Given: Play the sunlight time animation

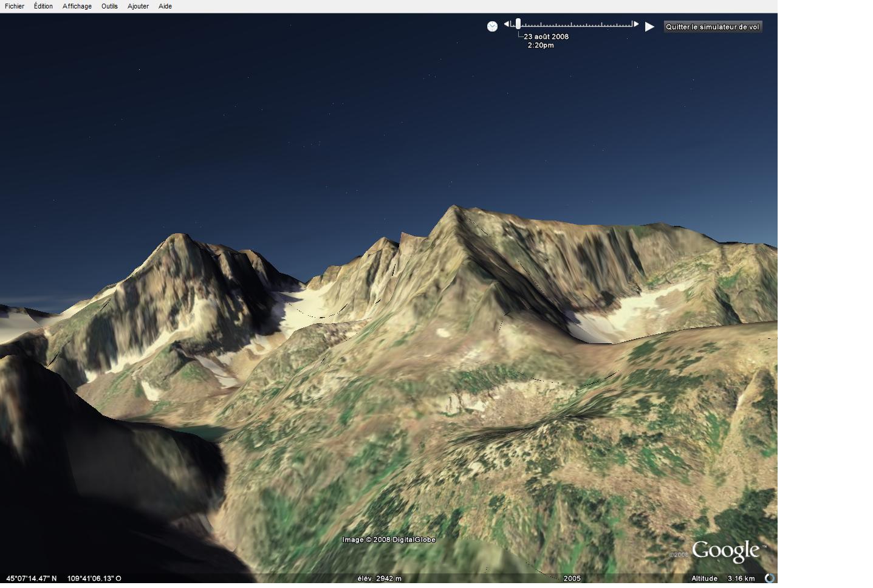Looking at the screenshot, I should click(x=649, y=27).
